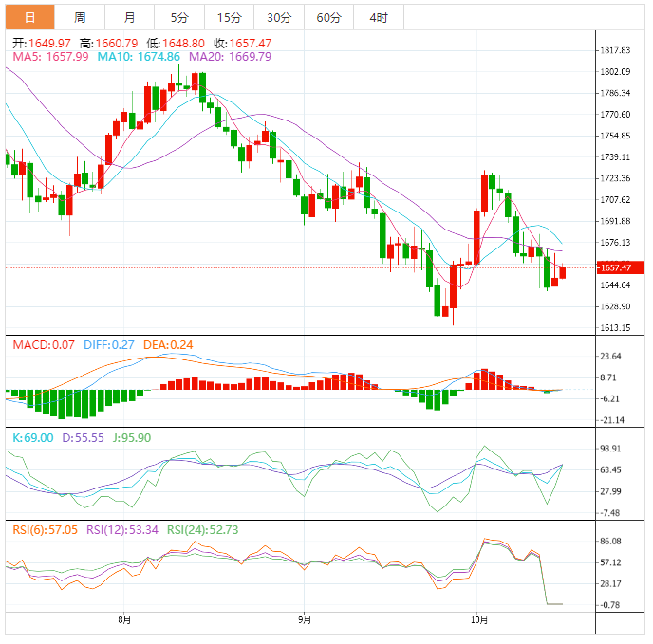Click the D:55.55 indicator label

click(83, 438)
